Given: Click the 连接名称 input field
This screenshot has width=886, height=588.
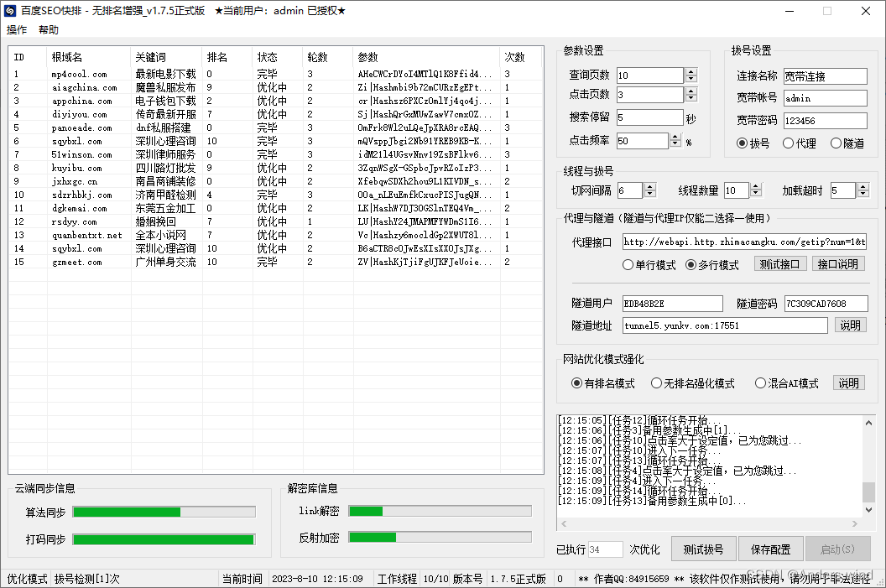Looking at the screenshot, I should pos(825,76).
